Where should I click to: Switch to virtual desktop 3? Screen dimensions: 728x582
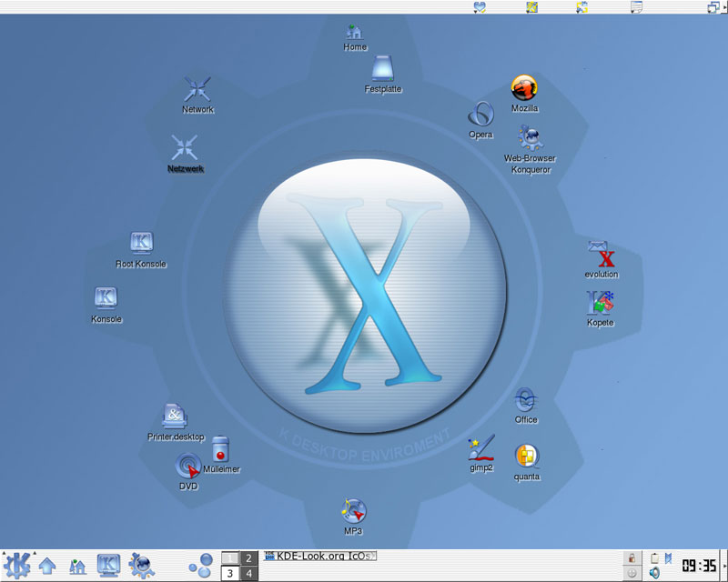[230, 573]
